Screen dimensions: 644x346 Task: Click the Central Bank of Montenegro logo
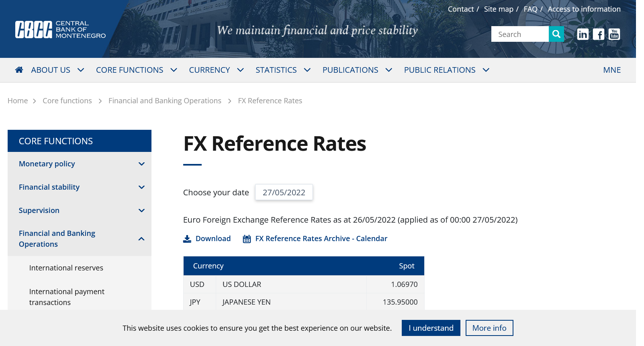60,30
